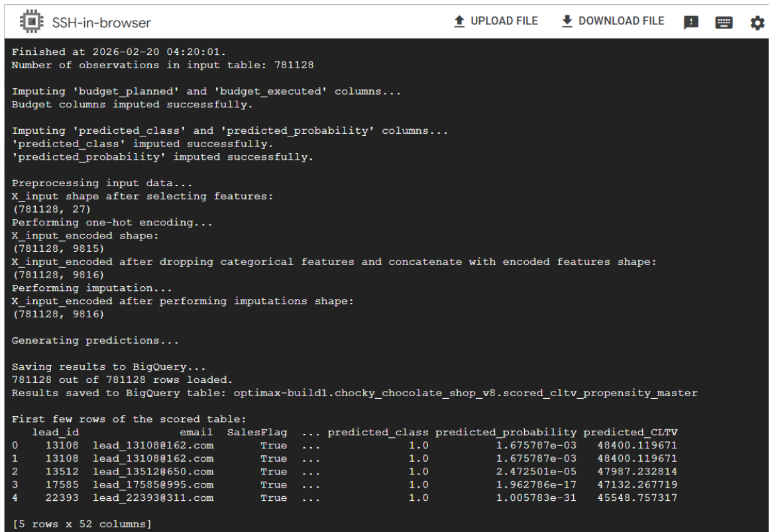Viewport: 770px width, 532px height.
Task: Click the 'SalesFlag' column header
Action: (x=257, y=433)
